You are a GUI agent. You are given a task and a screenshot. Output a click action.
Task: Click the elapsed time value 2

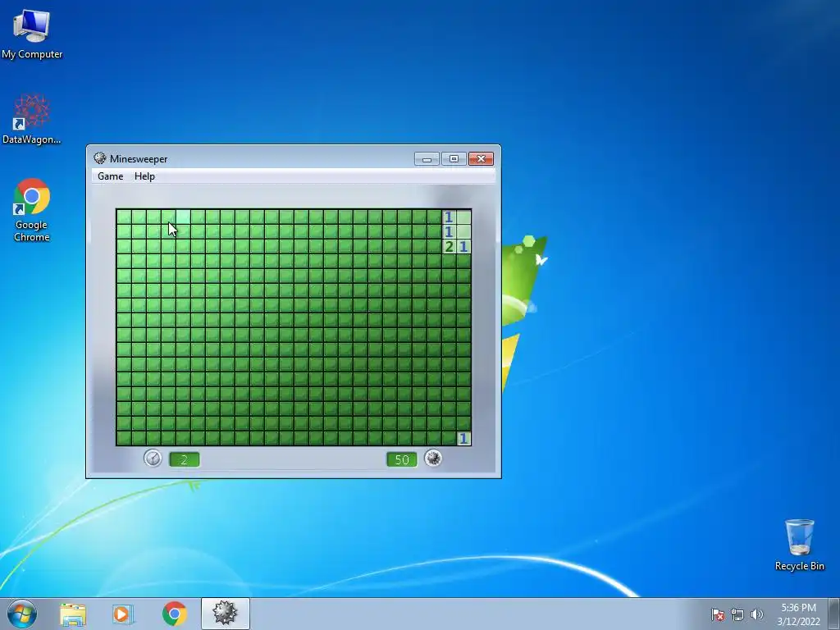185,459
